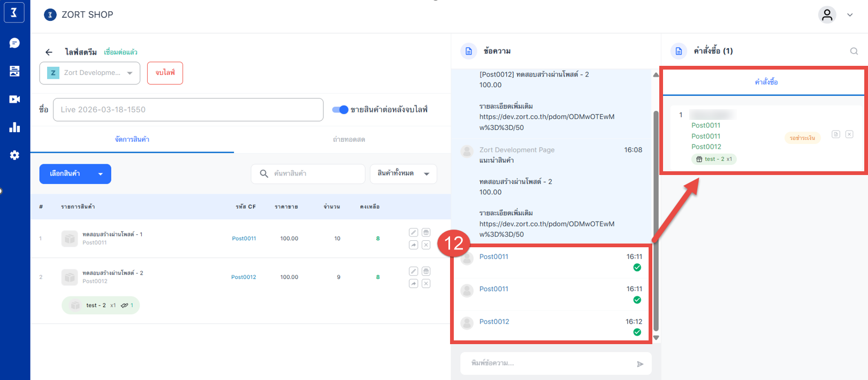Open the user profile account menu
868x380 pixels.
click(x=827, y=15)
